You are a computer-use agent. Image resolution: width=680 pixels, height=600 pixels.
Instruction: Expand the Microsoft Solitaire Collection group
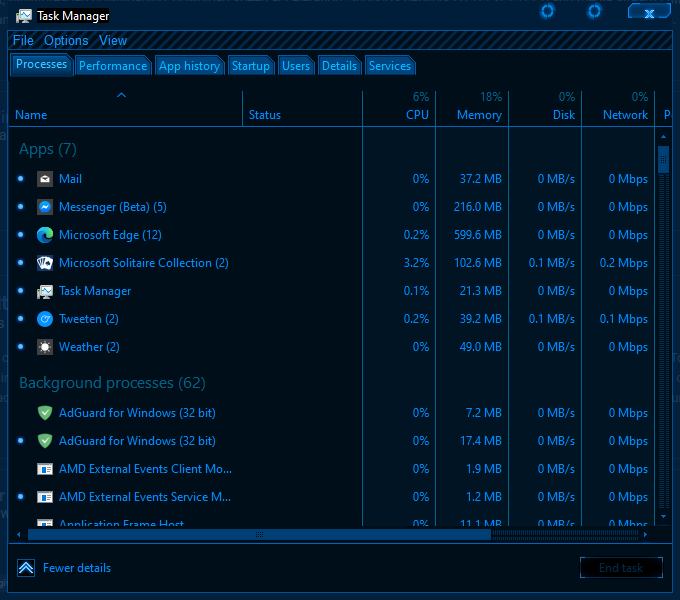click(x=20, y=263)
